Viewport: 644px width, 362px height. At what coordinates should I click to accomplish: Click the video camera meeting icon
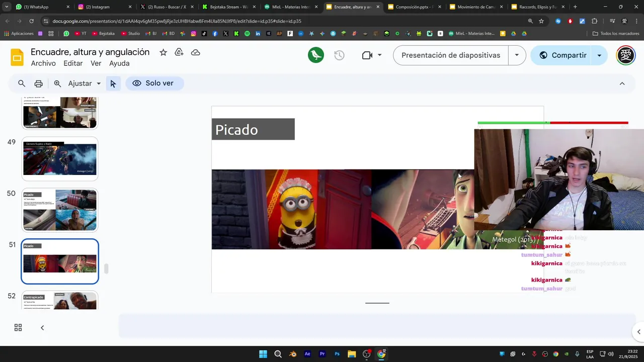(x=367, y=55)
